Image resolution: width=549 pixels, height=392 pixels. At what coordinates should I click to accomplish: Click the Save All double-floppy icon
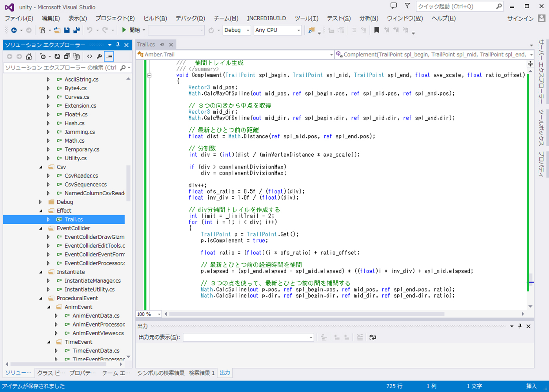click(76, 30)
